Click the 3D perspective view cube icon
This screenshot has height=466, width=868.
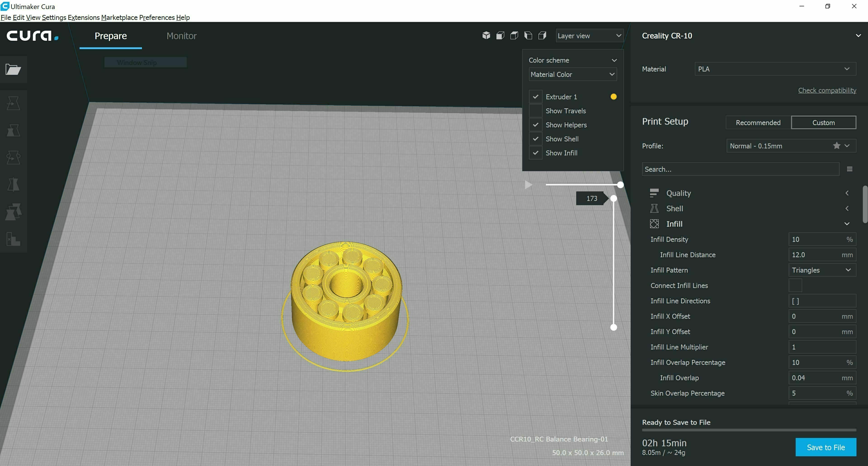(x=486, y=36)
